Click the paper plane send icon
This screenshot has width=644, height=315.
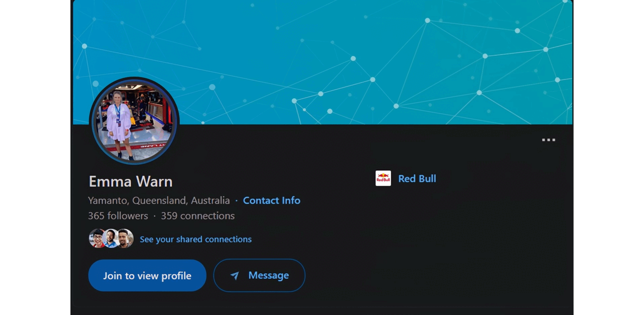point(235,276)
